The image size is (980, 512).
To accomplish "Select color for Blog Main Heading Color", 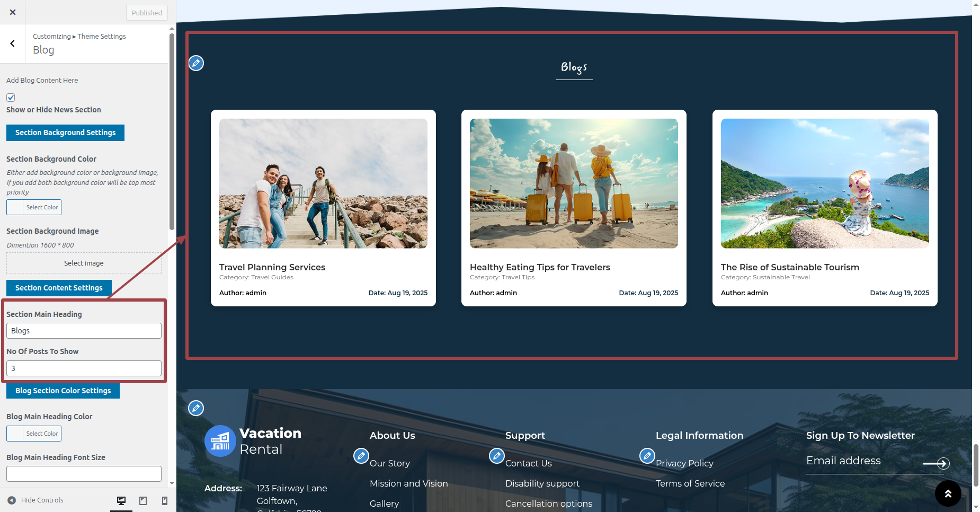I will 34,434.
